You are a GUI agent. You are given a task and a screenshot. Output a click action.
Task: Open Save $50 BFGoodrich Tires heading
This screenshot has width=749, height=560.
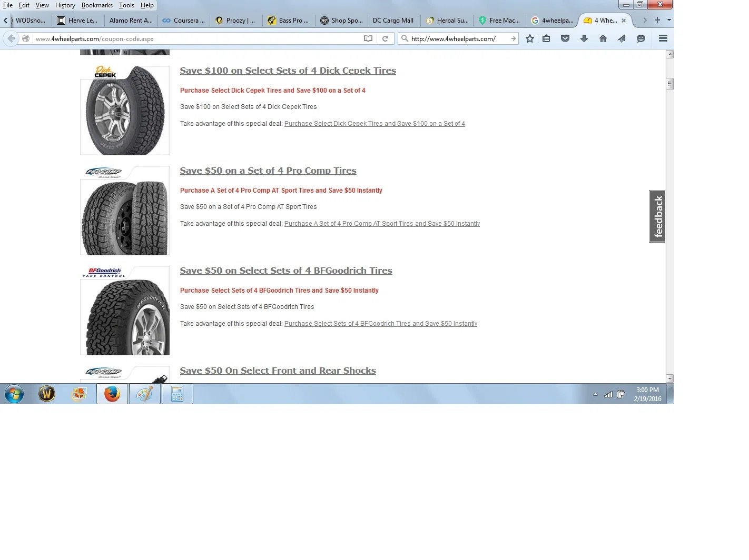click(286, 271)
